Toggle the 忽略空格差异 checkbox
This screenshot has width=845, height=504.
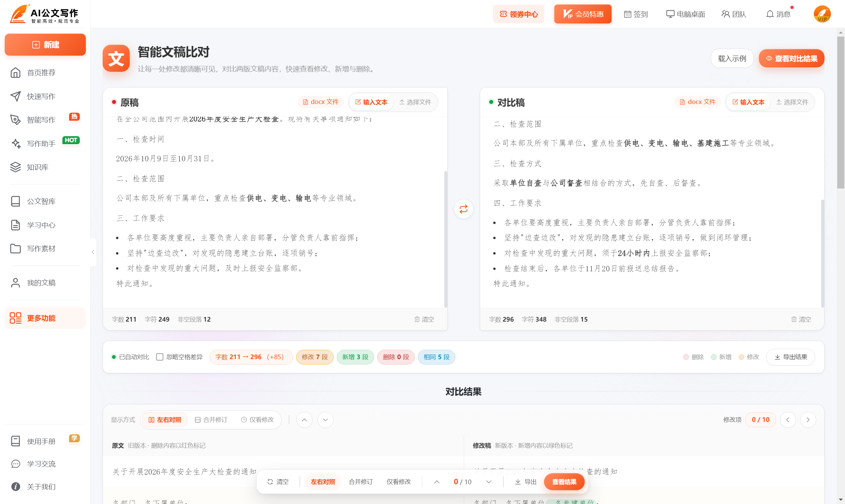point(160,357)
